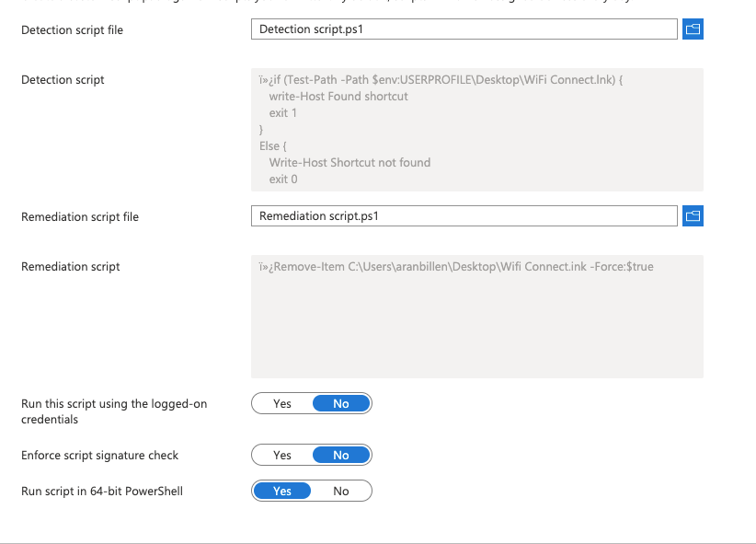
Task: Enable Enforce script signature check
Action: (281, 455)
